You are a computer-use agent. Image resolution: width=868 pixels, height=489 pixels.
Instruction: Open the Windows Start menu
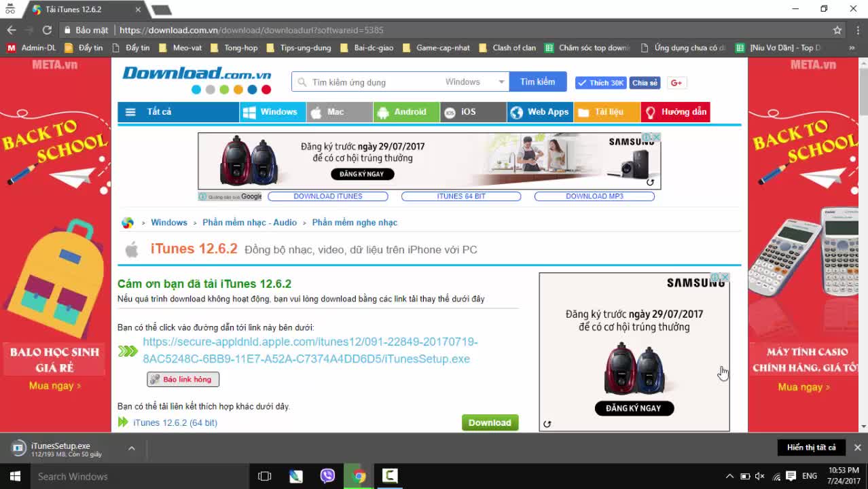pos(14,476)
